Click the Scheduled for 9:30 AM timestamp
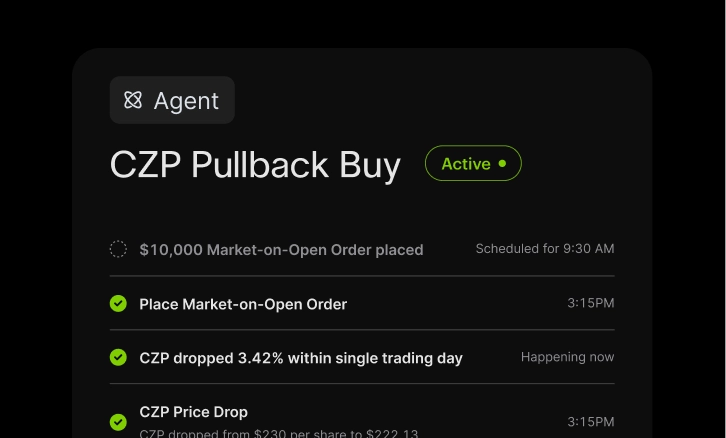 pyautogui.click(x=544, y=249)
